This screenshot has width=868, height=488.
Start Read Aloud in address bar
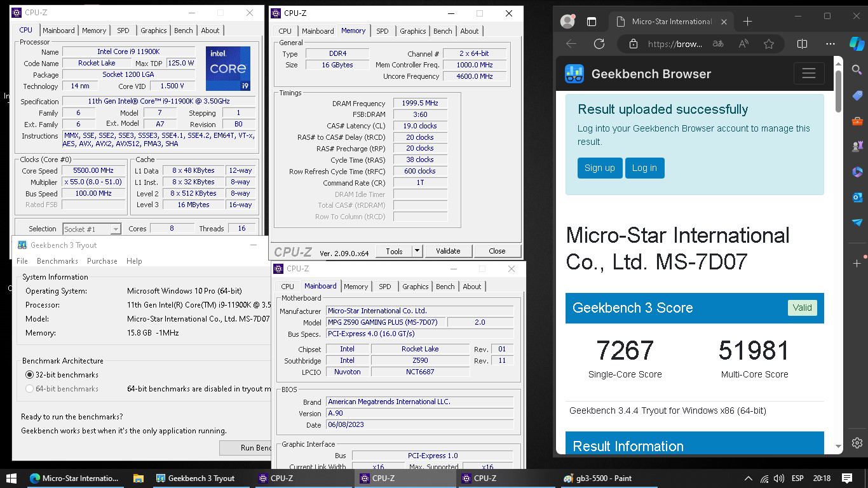743,44
